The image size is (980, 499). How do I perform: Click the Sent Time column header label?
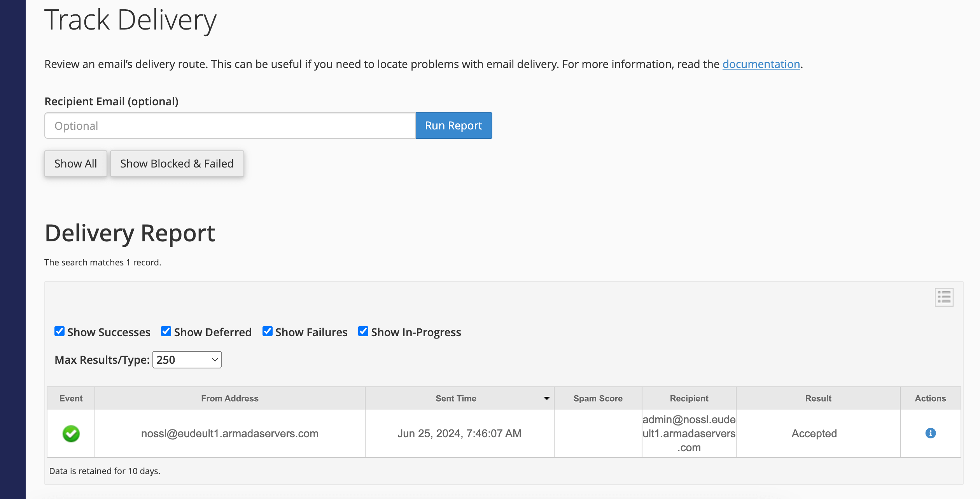point(456,398)
